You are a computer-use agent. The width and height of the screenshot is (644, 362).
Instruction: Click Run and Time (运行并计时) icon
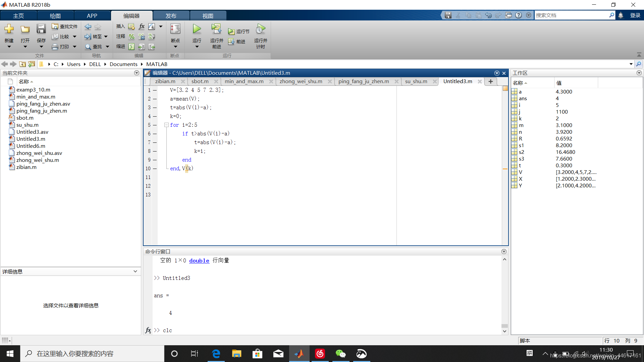point(261,29)
